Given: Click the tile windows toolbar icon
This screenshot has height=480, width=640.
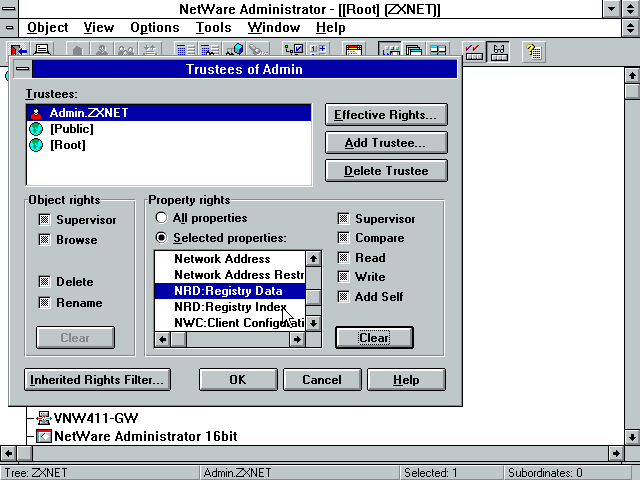Looking at the screenshot, I should [x=438, y=50].
